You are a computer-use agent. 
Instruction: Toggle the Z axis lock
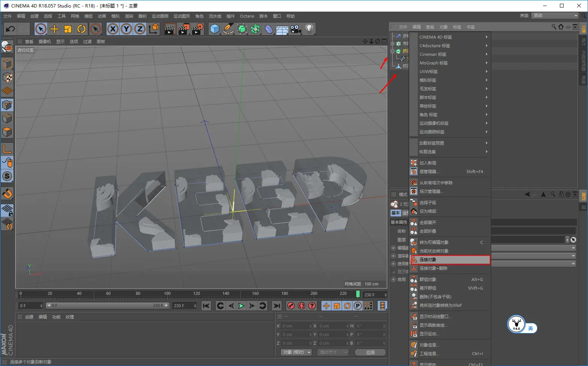tap(140, 29)
